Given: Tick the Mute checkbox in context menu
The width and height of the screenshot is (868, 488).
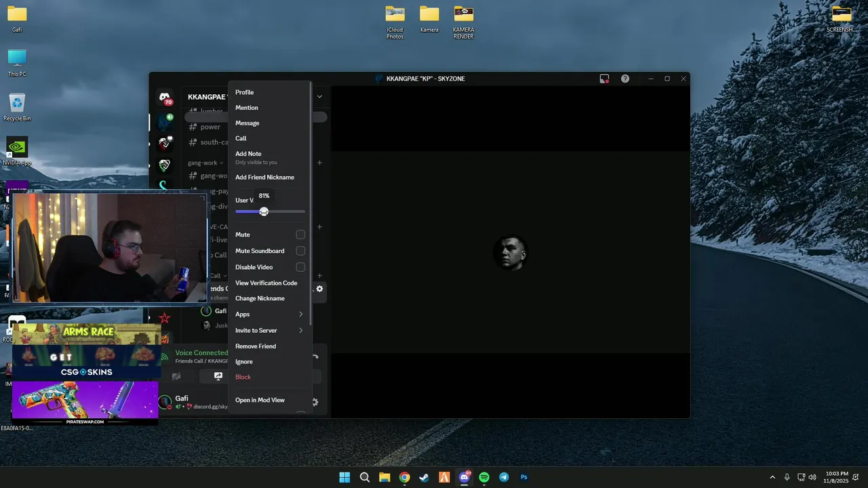Looking at the screenshot, I should coord(300,235).
